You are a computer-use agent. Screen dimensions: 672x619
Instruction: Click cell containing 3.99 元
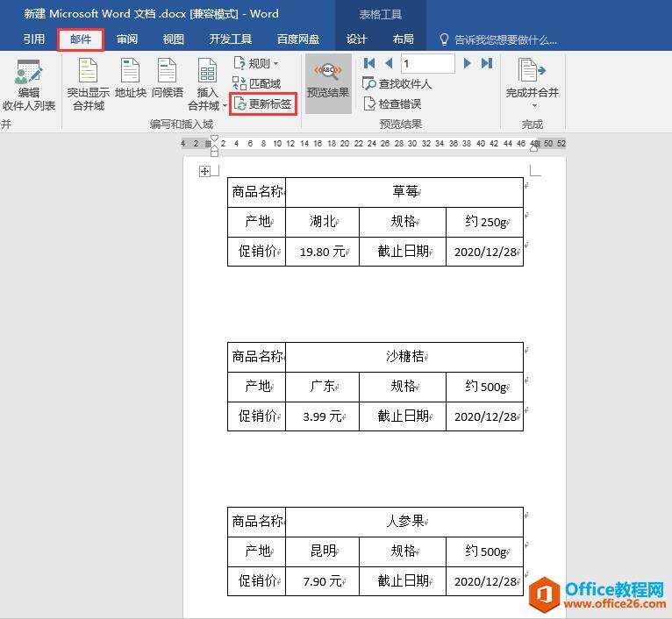322,416
